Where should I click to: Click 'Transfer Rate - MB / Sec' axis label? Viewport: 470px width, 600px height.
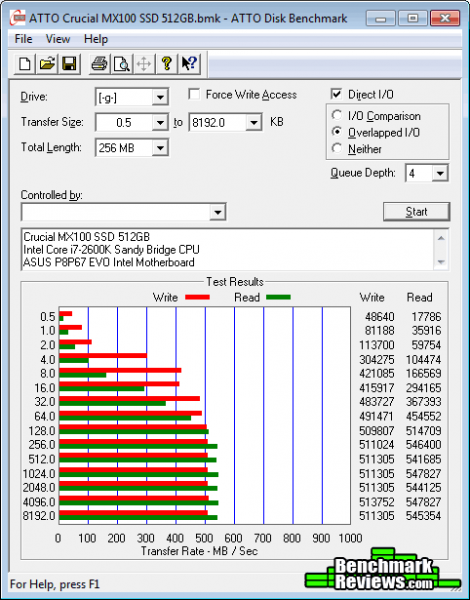click(x=199, y=551)
